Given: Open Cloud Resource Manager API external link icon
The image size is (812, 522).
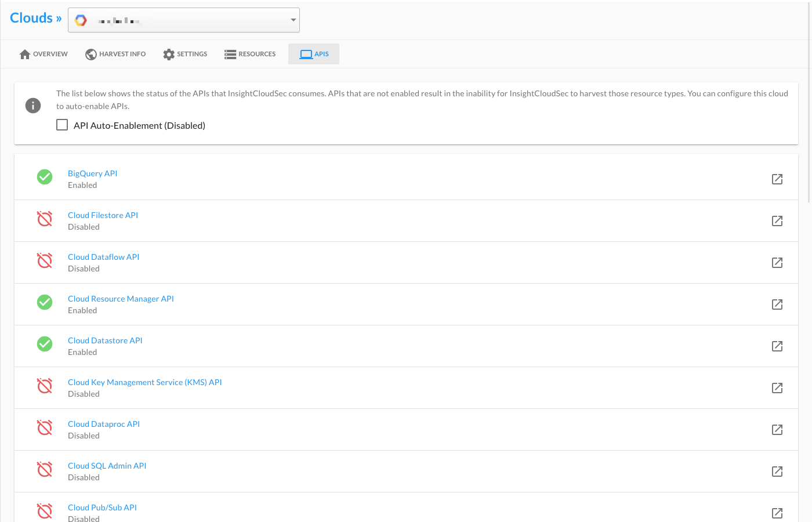Looking at the screenshot, I should pyautogui.click(x=777, y=304).
